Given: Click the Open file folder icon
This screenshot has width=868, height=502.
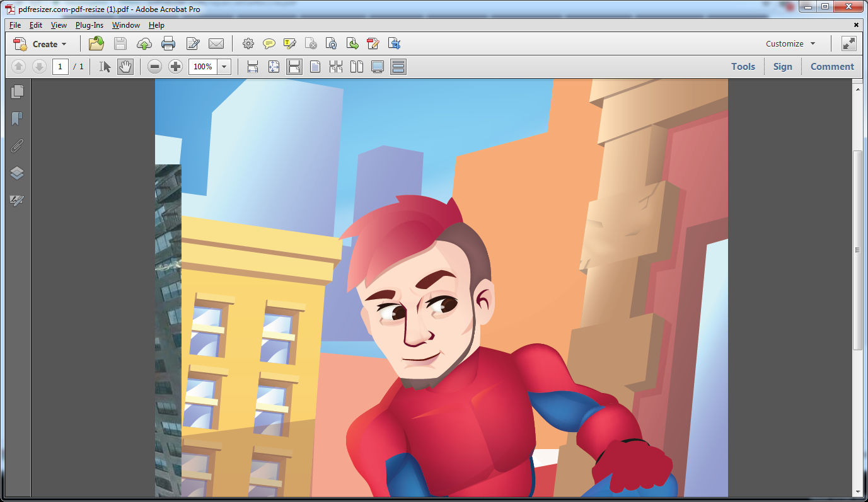Looking at the screenshot, I should (96, 43).
